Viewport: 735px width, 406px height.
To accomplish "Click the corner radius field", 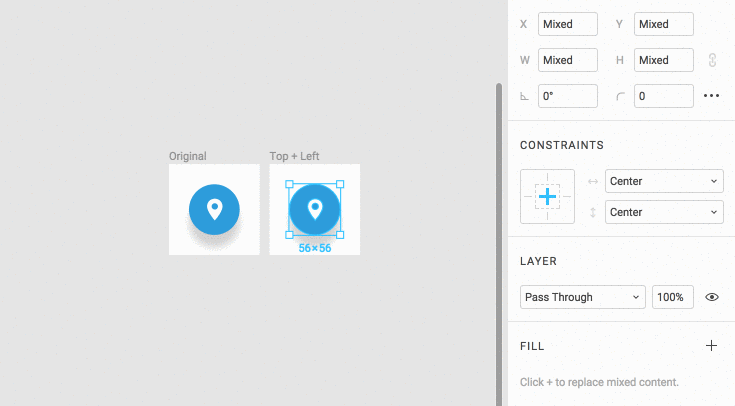I will tap(664, 96).
